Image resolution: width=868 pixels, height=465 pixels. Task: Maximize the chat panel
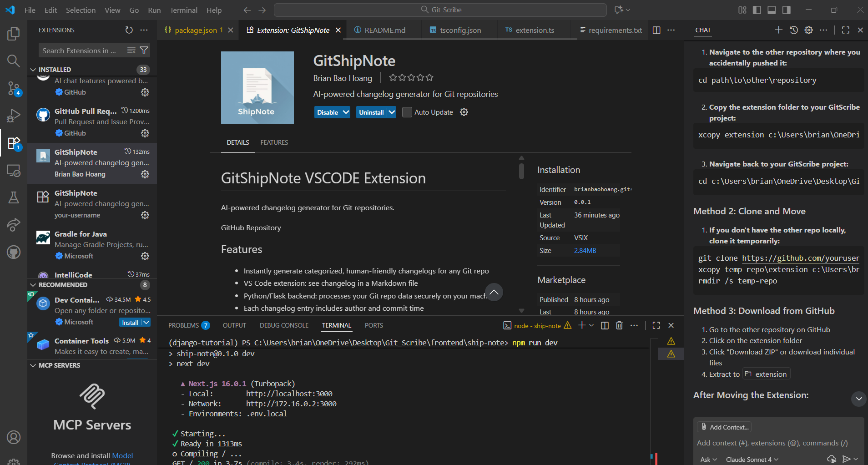[846, 30]
